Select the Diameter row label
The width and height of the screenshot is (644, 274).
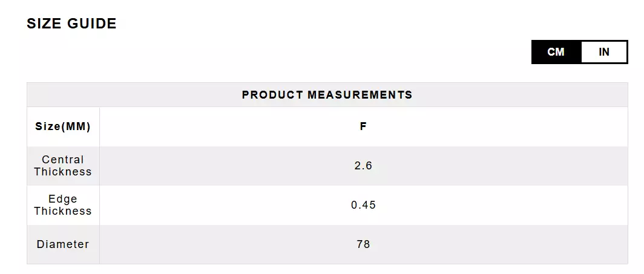point(63,244)
